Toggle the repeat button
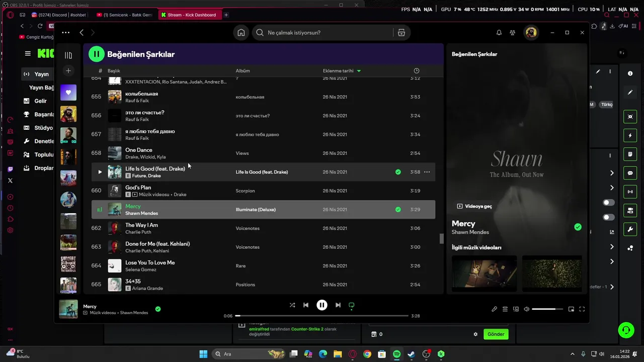Viewport: 644px width, 362px height. point(352,305)
